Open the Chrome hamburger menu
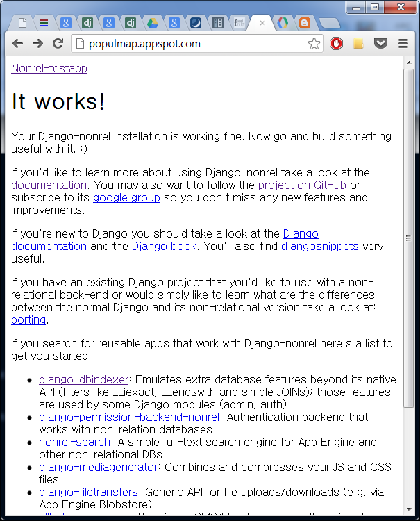The width and height of the screenshot is (420, 521). [403, 44]
